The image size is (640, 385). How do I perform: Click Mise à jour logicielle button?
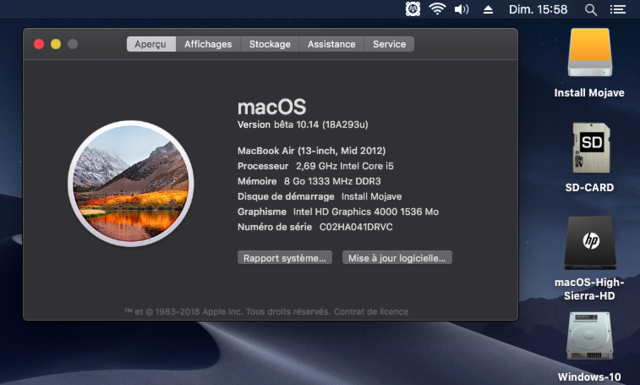(x=397, y=258)
